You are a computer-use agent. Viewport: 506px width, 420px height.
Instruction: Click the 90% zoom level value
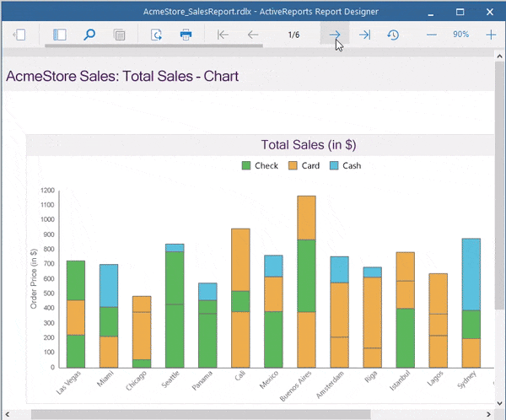[460, 35]
